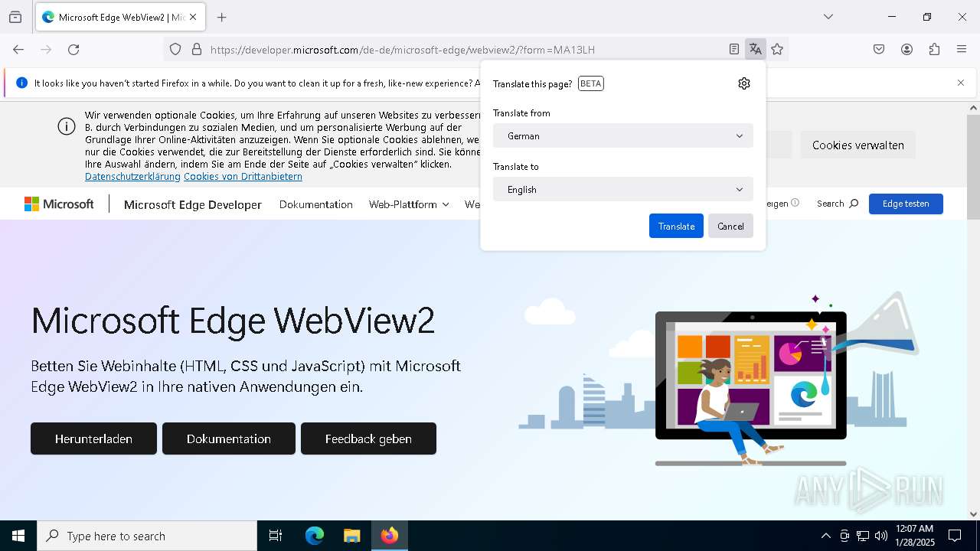This screenshot has height=551, width=980.
Task: View site security padlock info
Action: pos(197,49)
